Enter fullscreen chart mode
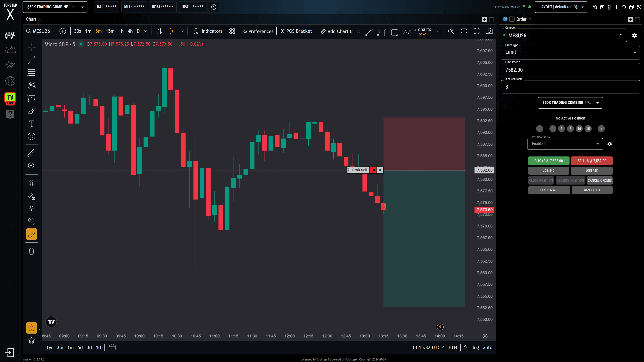 (477, 31)
